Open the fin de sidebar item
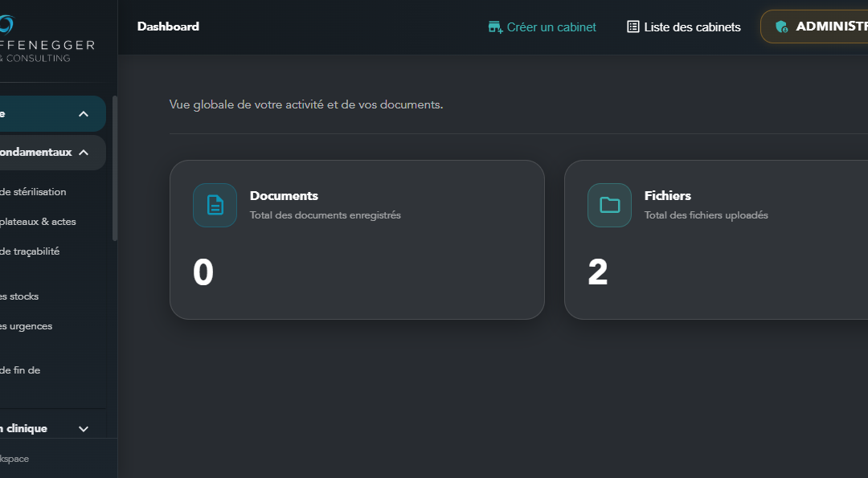The width and height of the screenshot is (868, 478). coord(20,370)
